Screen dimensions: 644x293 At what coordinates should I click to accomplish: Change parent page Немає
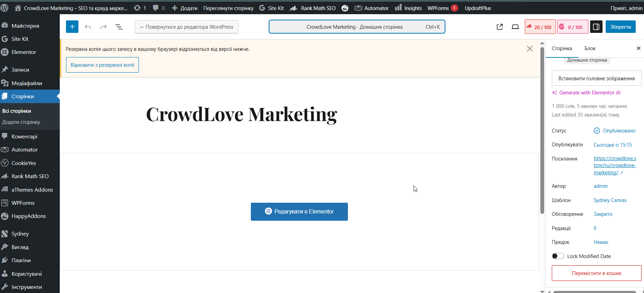[601, 242]
